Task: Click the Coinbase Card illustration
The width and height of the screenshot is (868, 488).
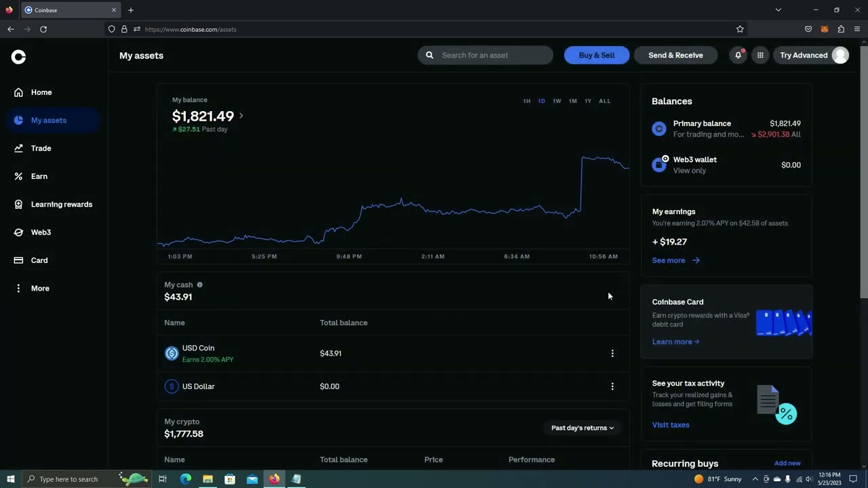Action: click(x=784, y=323)
